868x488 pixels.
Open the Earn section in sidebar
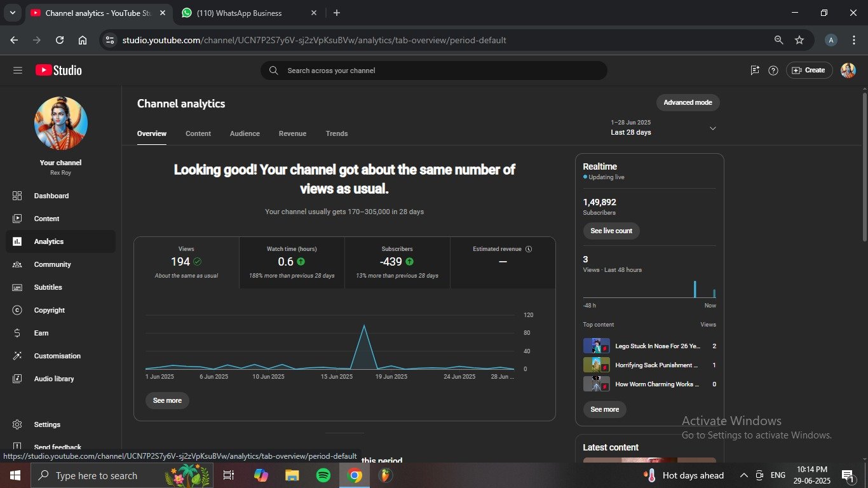[x=61, y=333]
